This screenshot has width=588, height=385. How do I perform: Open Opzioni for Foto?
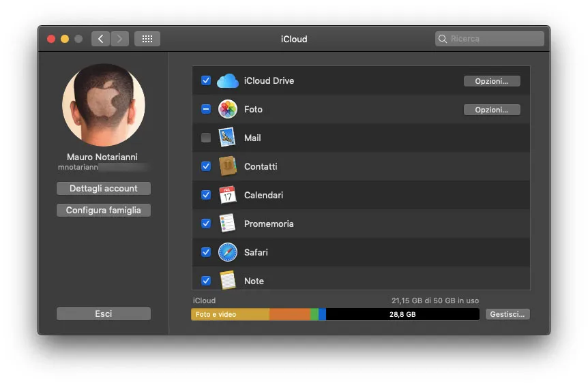[x=492, y=110]
